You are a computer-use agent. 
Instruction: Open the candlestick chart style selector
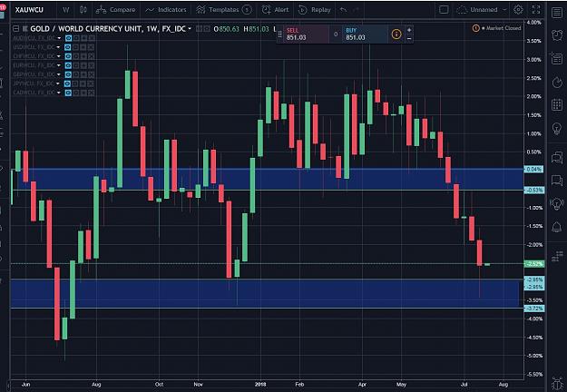pos(83,10)
